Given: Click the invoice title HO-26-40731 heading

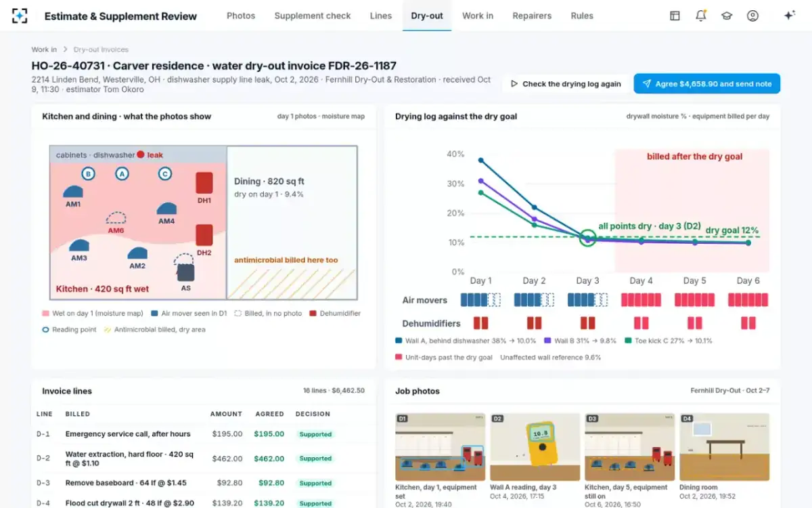Looking at the screenshot, I should pos(214,66).
